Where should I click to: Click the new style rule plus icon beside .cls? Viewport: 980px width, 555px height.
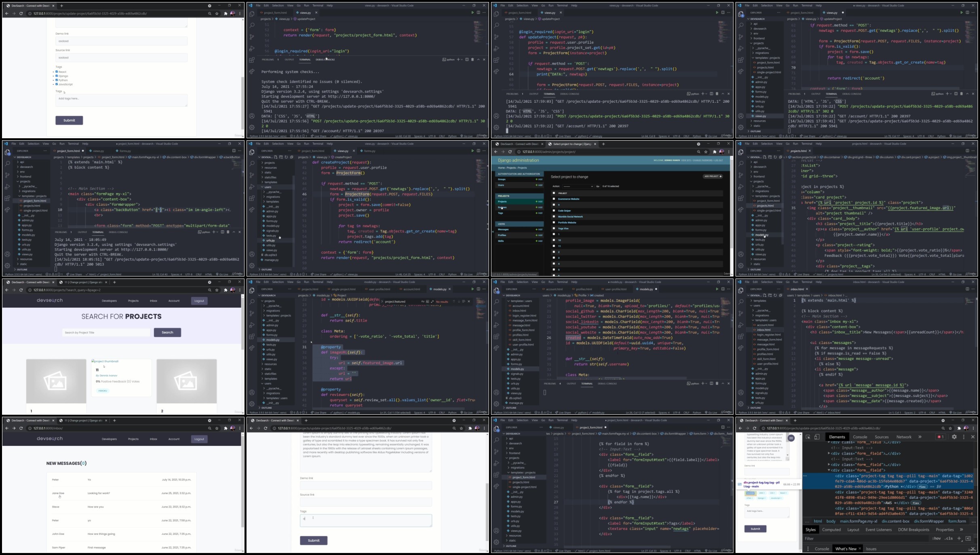(x=959, y=538)
